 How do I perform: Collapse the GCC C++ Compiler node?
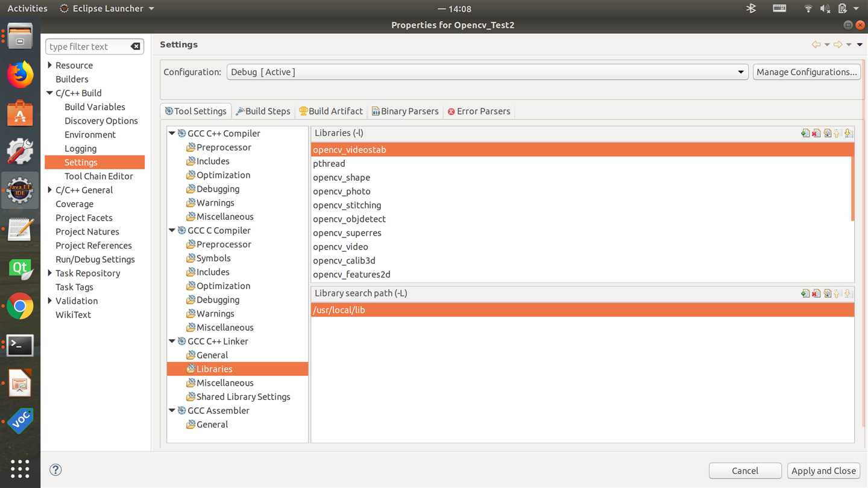[x=172, y=133]
